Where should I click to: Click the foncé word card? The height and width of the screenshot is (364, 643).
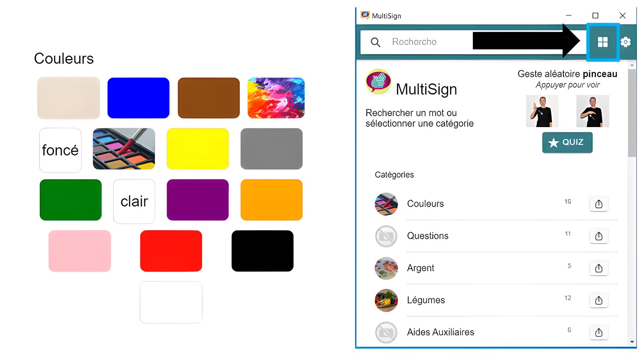(x=60, y=150)
